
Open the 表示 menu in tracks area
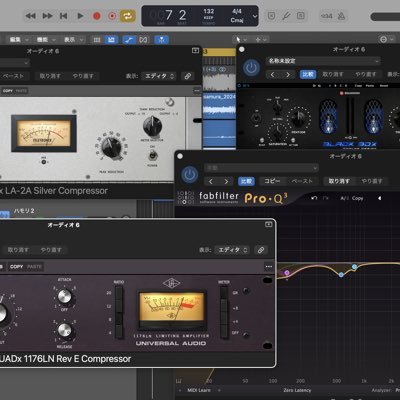(x=73, y=40)
